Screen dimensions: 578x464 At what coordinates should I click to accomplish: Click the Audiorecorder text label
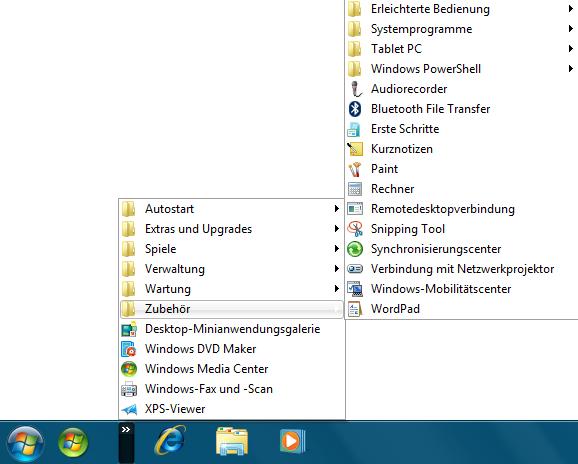pos(409,89)
